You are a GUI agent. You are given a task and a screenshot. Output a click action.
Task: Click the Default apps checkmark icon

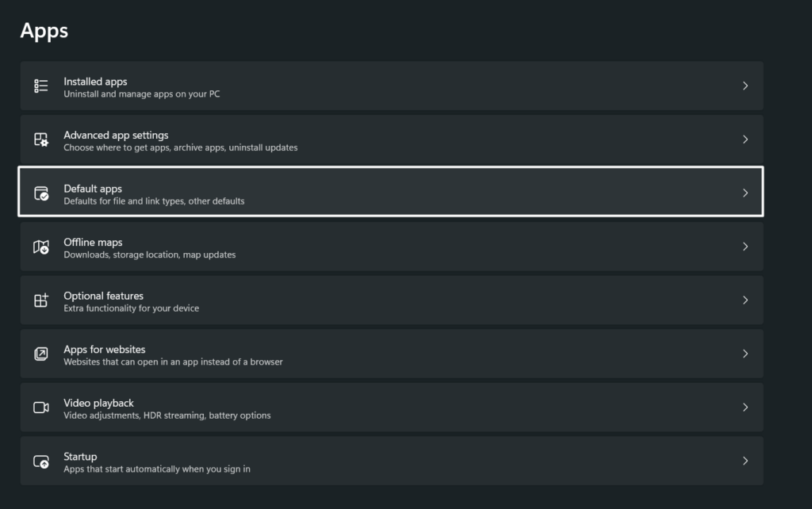pos(41,193)
